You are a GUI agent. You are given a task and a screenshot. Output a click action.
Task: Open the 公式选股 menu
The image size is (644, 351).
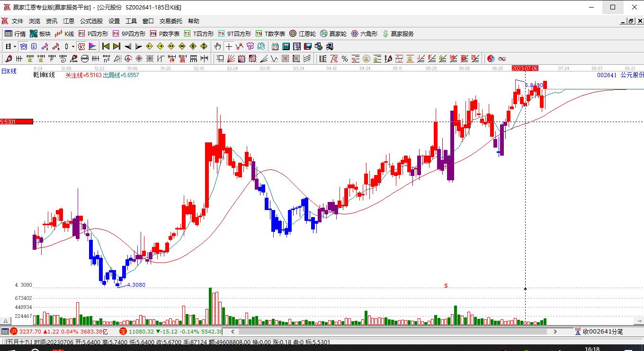[91, 21]
